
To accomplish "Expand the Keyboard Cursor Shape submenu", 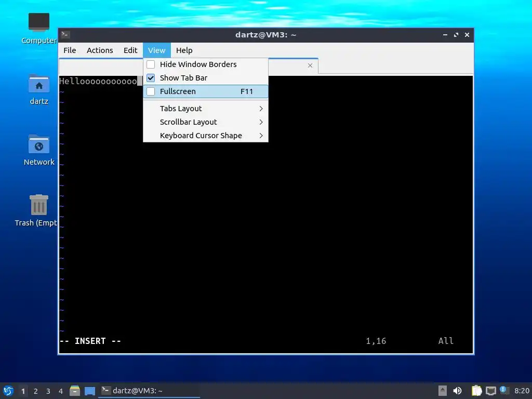I will 206,136.
